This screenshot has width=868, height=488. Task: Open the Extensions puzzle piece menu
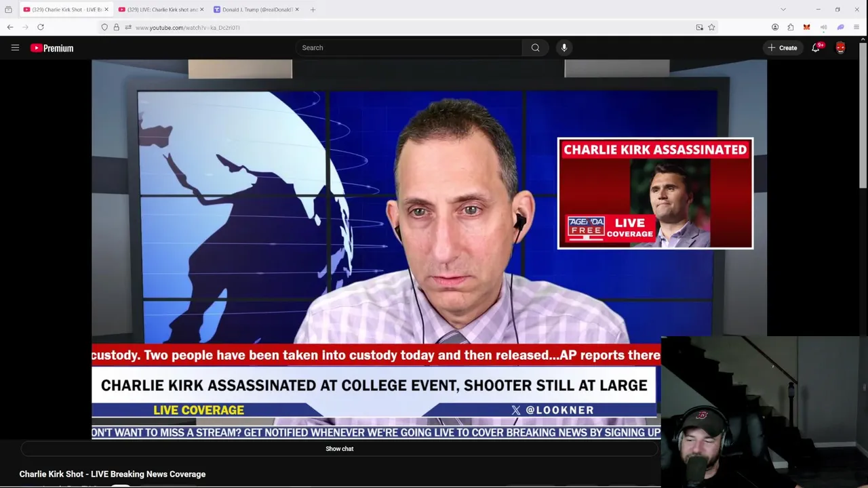tap(791, 27)
